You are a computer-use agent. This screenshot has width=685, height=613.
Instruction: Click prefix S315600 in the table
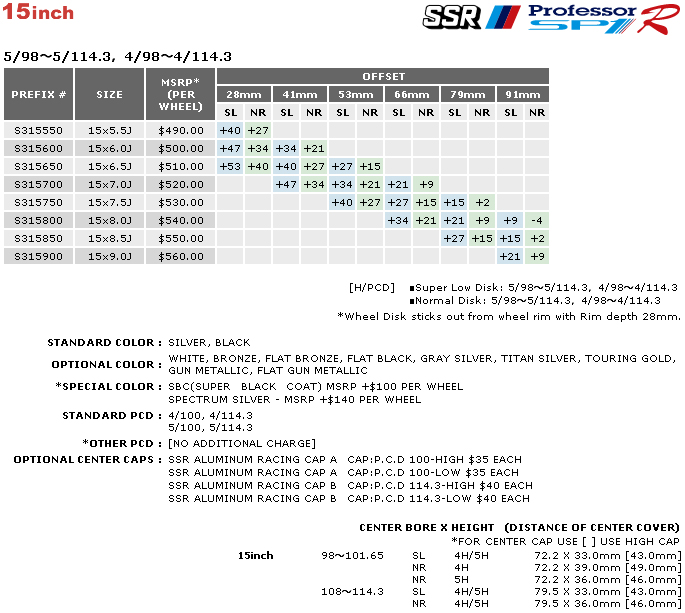pos(38,149)
